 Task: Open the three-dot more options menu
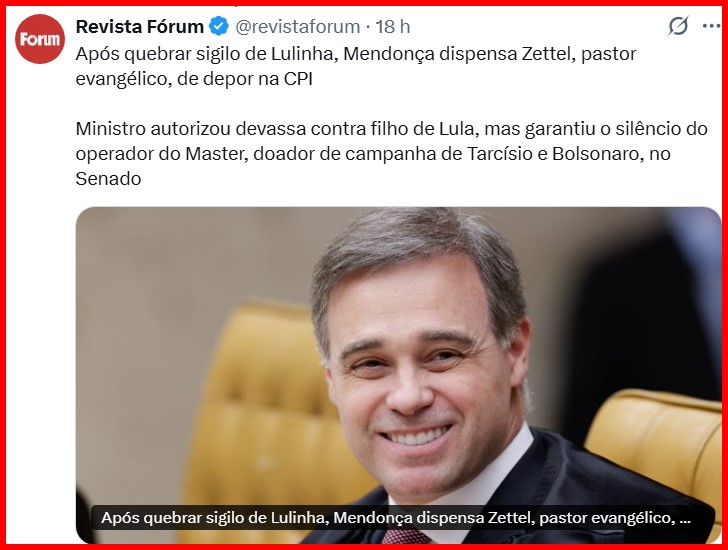(711, 26)
